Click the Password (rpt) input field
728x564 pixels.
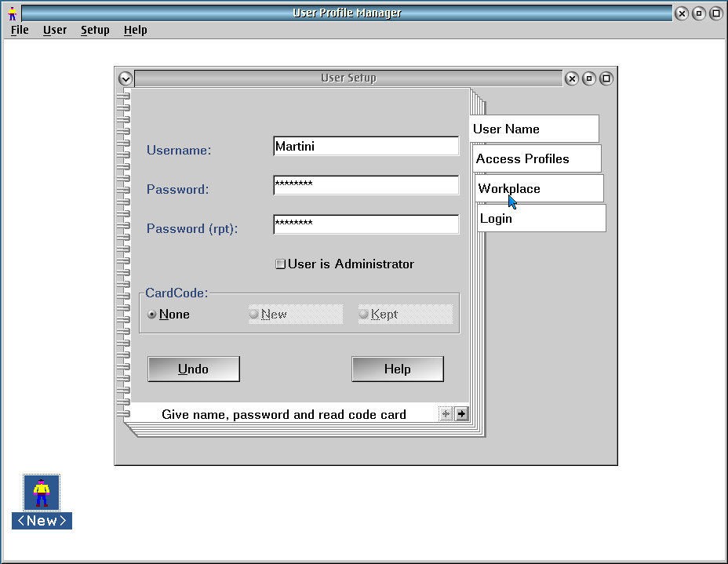[366, 224]
